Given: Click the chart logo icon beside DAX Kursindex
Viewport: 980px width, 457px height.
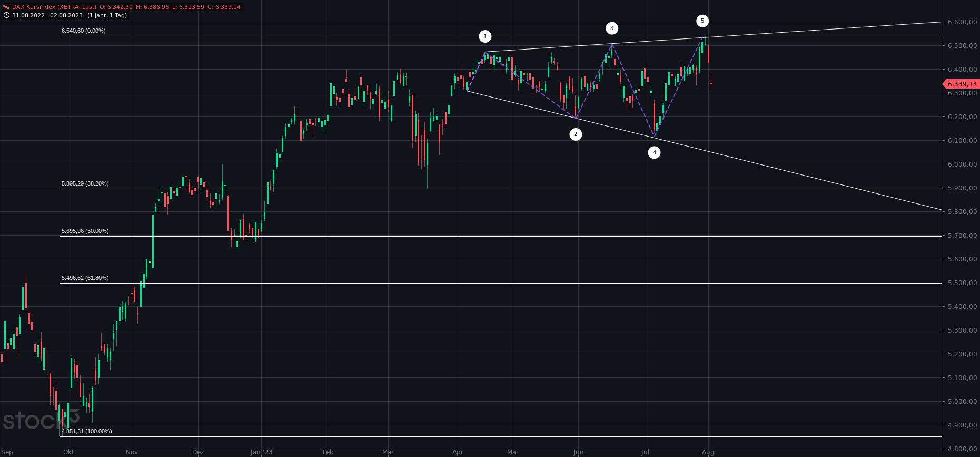Looking at the screenshot, I should [6, 7].
